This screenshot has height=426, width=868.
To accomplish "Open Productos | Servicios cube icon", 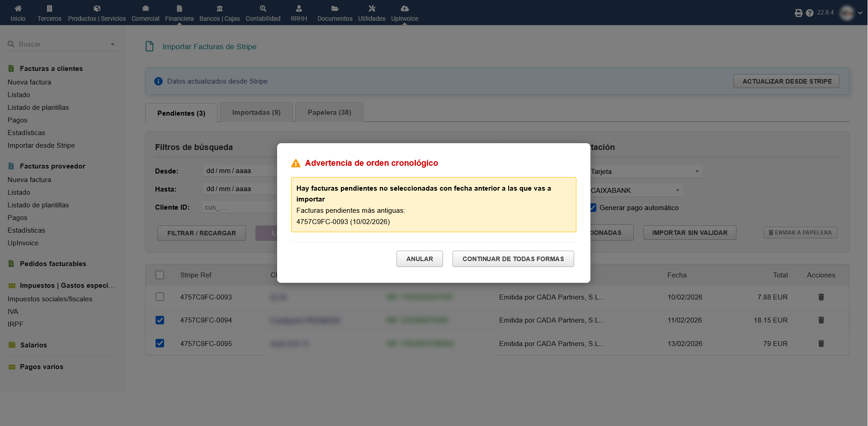I will pyautogui.click(x=97, y=8).
